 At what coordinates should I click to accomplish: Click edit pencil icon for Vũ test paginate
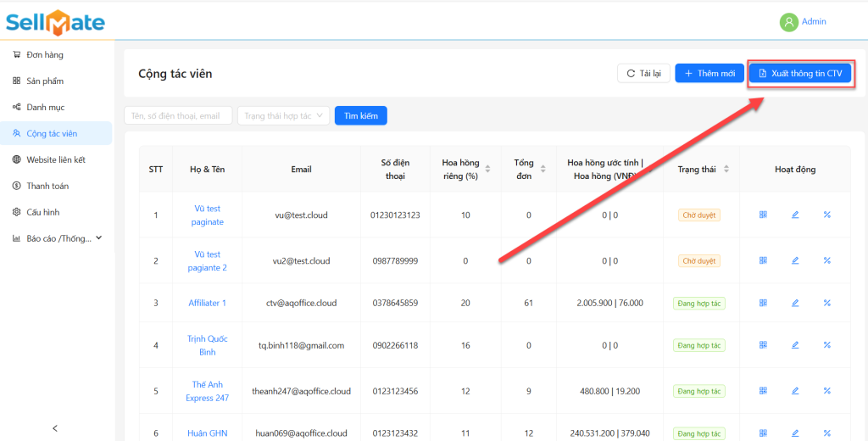pyautogui.click(x=795, y=215)
